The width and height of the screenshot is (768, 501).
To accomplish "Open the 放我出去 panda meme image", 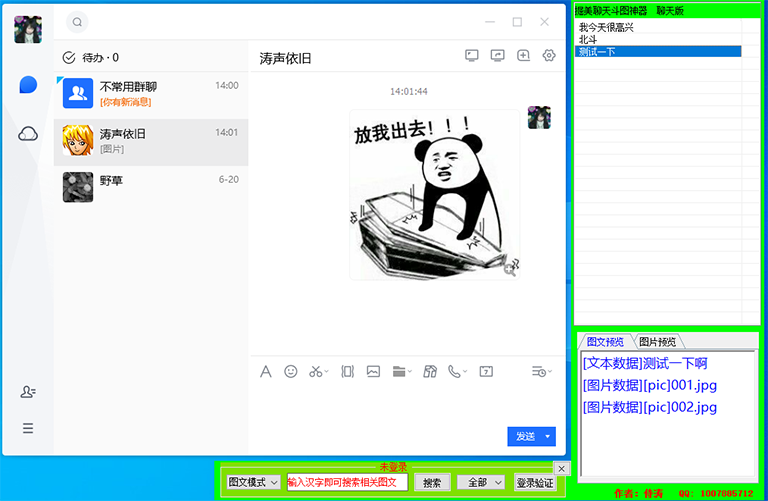I will point(434,195).
